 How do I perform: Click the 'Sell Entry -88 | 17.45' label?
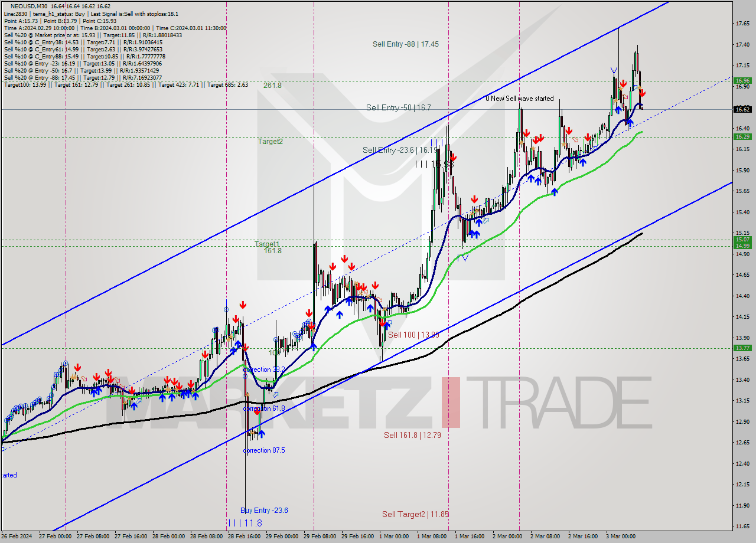tap(406, 44)
